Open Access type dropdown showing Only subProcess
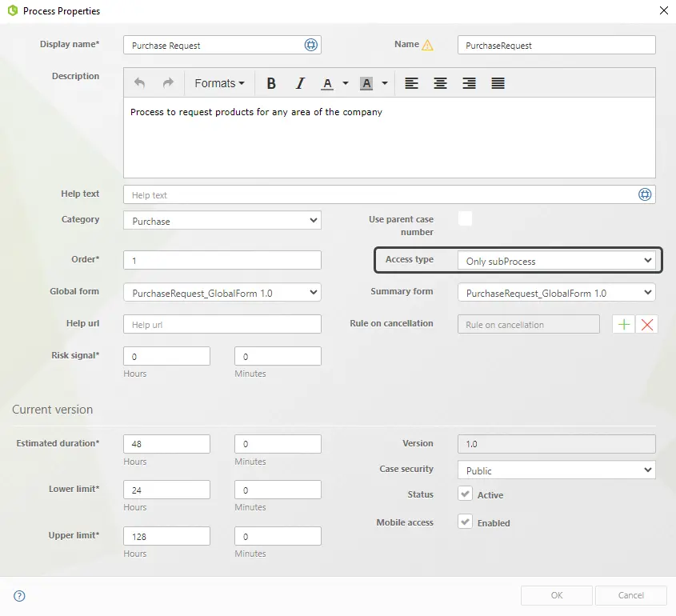The image size is (676, 616). (557, 260)
